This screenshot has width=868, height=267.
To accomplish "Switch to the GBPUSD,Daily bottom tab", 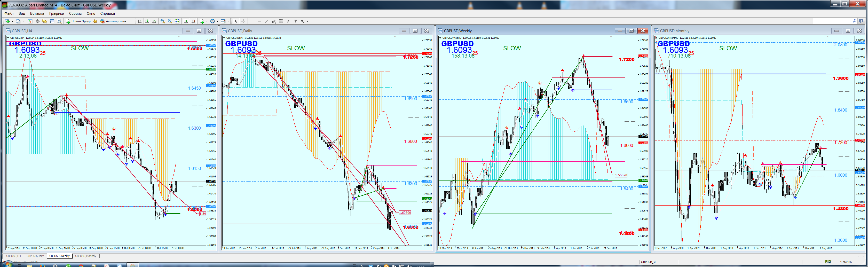I will pos(35,256).
